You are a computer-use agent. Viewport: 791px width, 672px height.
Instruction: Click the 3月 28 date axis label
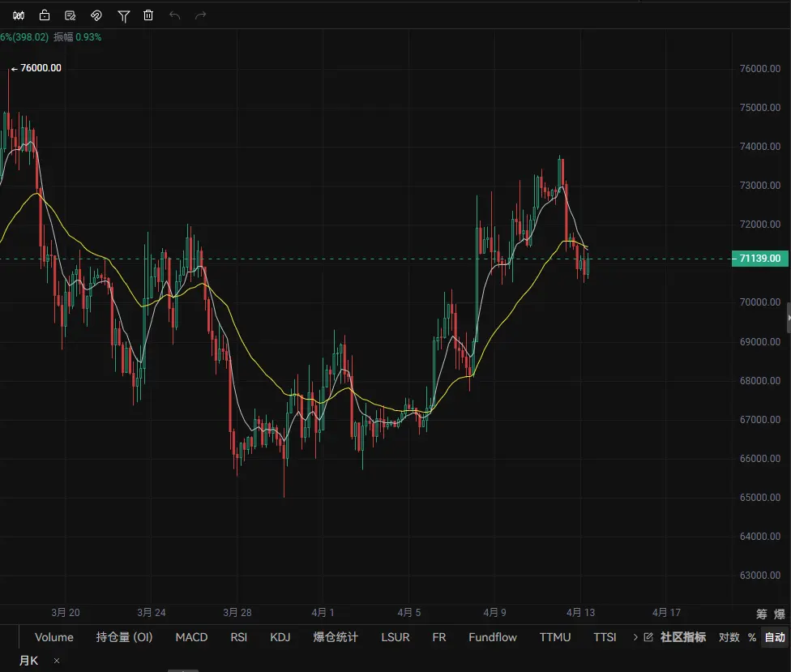pos(237,613)
